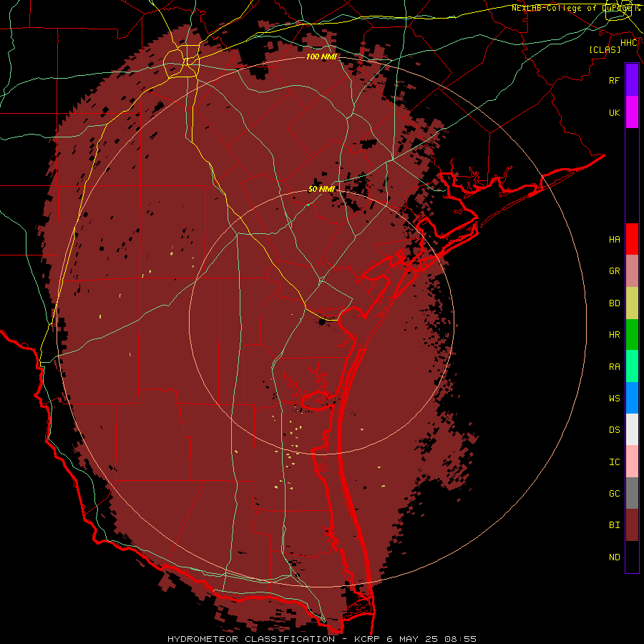Click the RA legend label
644x644 pixels.
pos(614,367)
